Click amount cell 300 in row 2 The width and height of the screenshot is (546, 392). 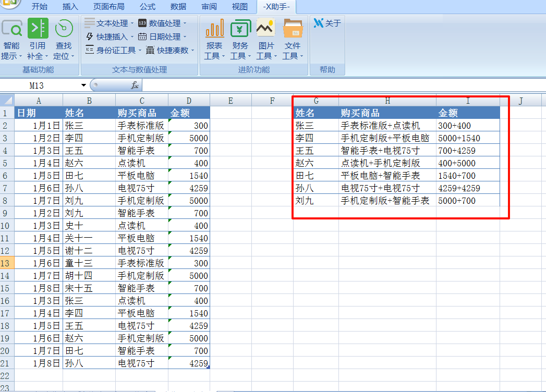(189, 125)
